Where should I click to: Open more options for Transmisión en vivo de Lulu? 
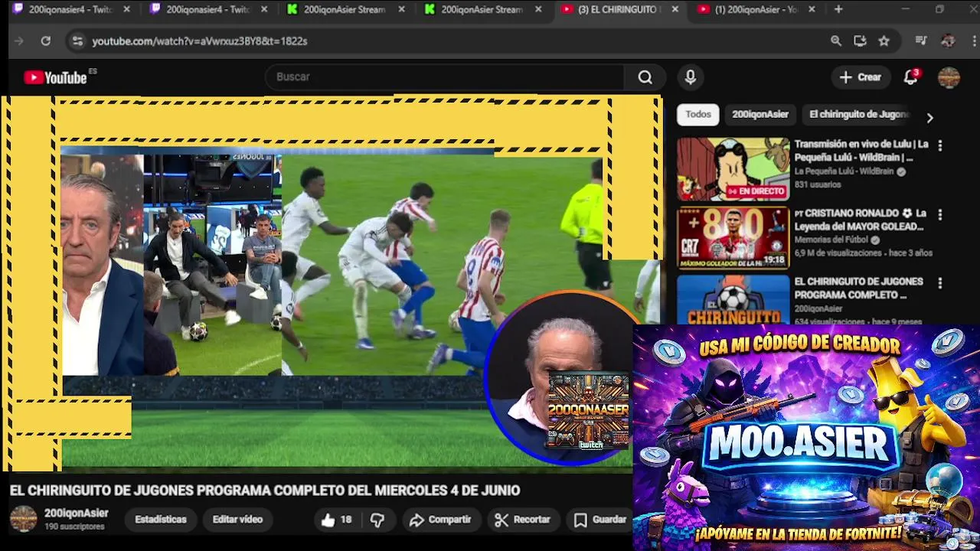[940, 145]
